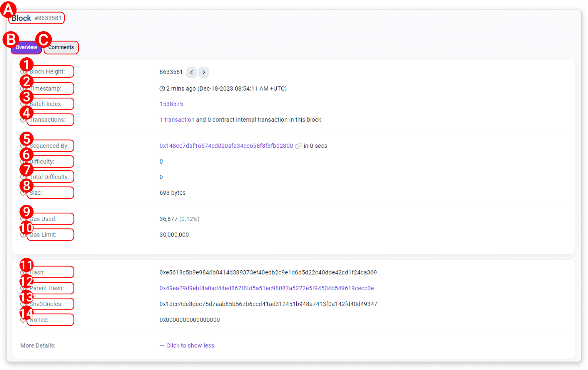588x370 pixels.
Task: Click the help icon beside Nonce
Action: click(x=23, y=320)
